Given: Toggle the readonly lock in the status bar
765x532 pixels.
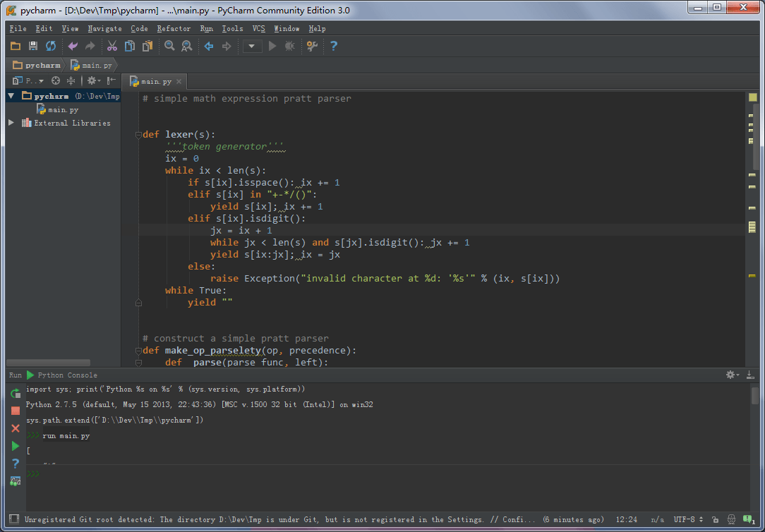Looking at the screenshot, I should click(715, 519).
